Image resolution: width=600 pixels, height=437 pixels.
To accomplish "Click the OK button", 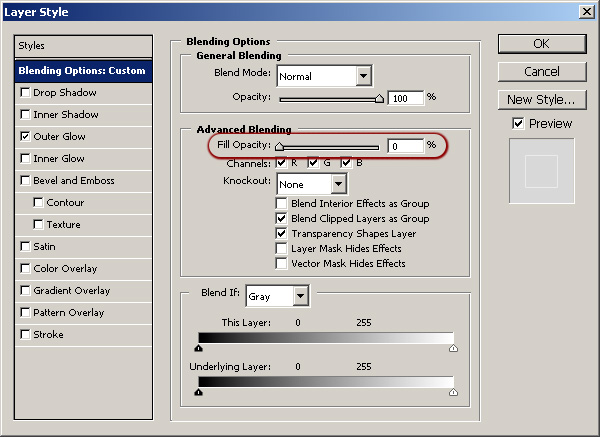I will point(541,44).
